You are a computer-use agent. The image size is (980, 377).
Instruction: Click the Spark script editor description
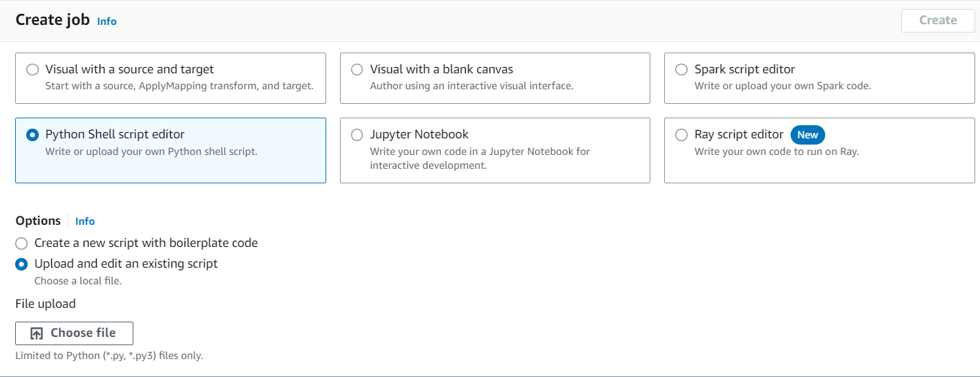point(782,86)
